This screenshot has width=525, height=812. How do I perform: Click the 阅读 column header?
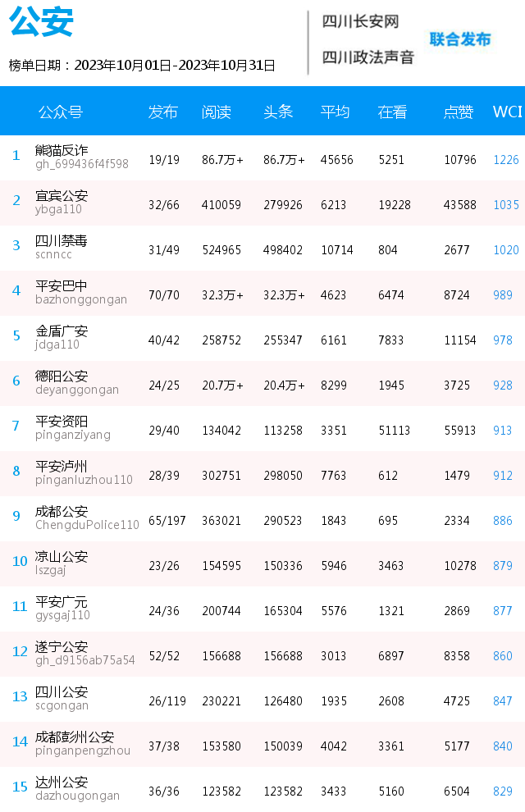217,112
